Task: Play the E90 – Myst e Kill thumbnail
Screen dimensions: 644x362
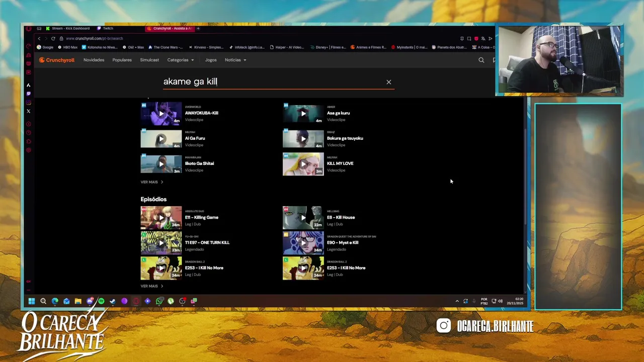Action: pyautogui.click(x=303, y=243)
